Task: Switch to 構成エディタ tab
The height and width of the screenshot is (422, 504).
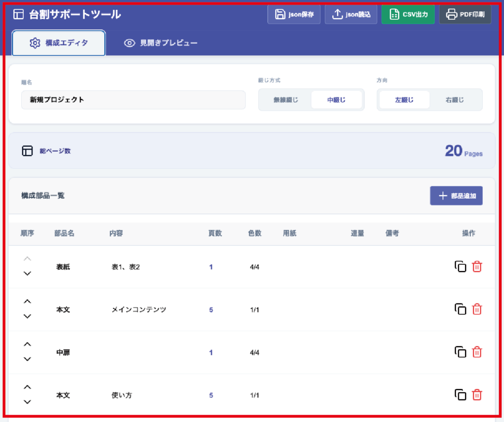Action: (x=59, y=43)
